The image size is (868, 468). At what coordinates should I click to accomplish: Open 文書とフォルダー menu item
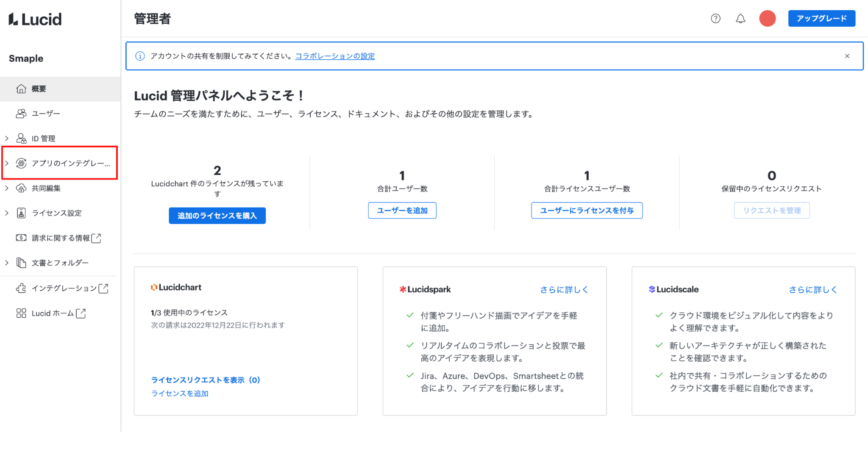pyautogui.click(x=60, y=263)
